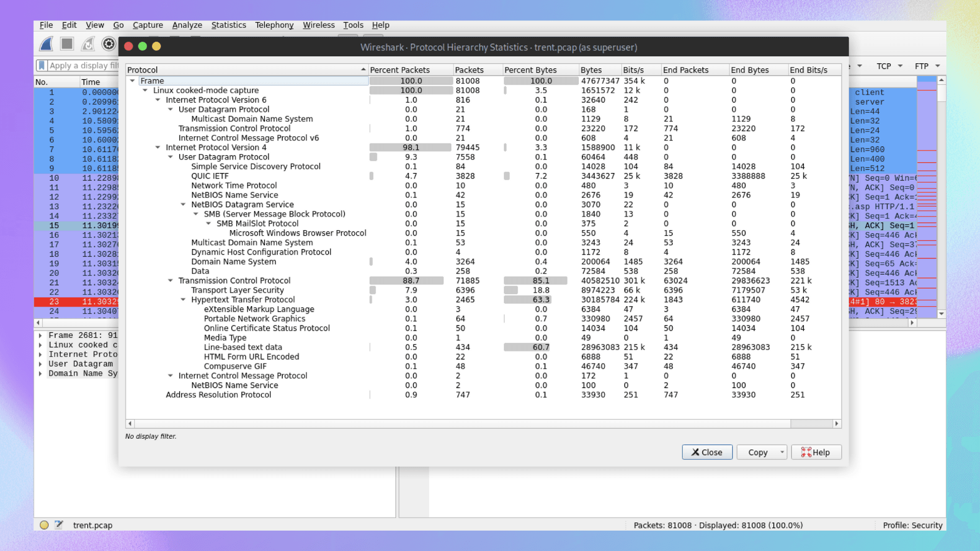Open the FTP filter button dropdown
This screenshot has height=551, width=980.
pos(938,66)
